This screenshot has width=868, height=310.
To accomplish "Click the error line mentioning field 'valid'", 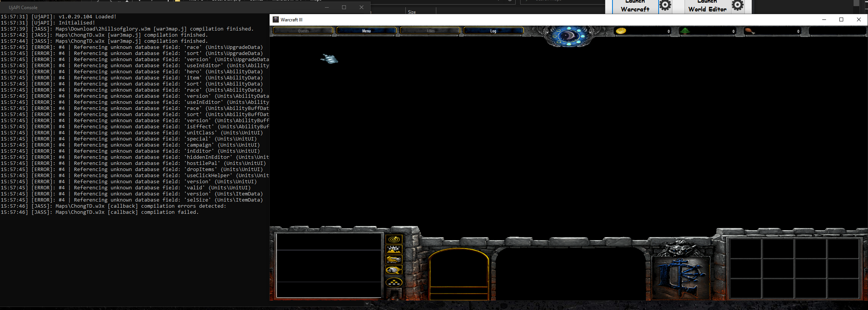I will pyautogui.click(x=125, y=188).
